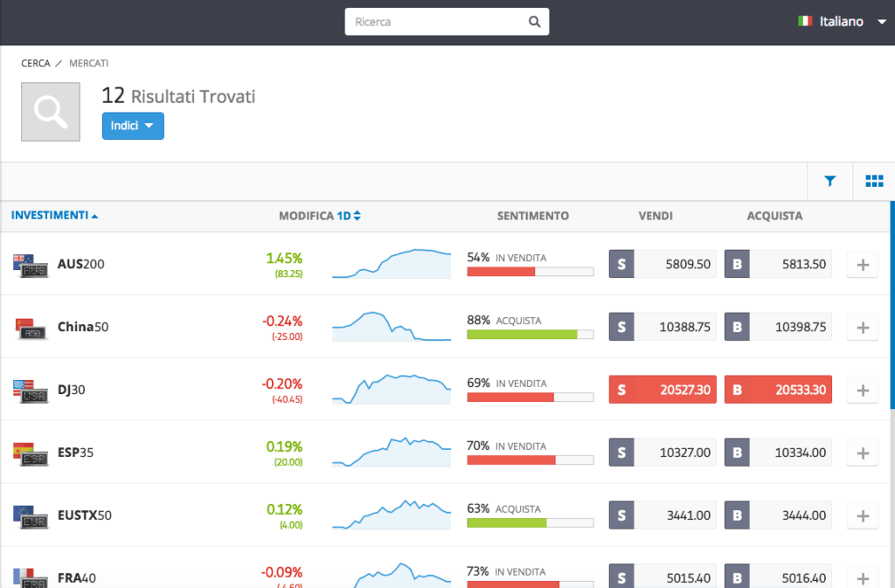This screenshot has width=895, height=588.
Task: Open the ESP35 instrument name
Action: 75,453
